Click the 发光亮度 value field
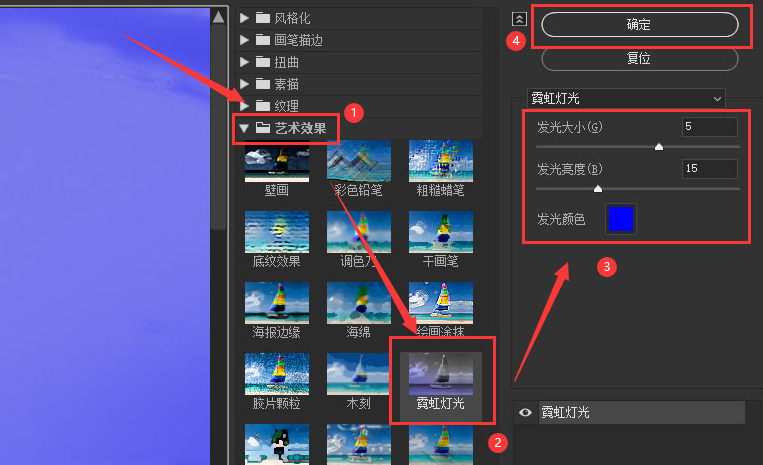This screenshot has height=465, width=763. [x=709, y=169]
